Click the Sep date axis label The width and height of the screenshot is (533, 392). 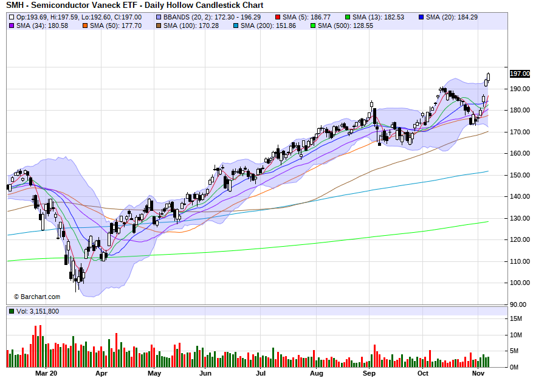369,373
